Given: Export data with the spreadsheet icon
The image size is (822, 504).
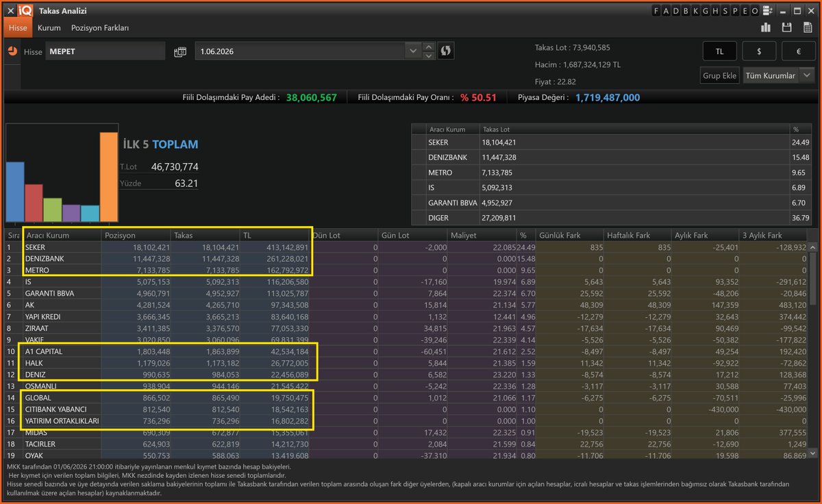Looking at the screenshot, I should pyautogui.click(x=808, y=27).
